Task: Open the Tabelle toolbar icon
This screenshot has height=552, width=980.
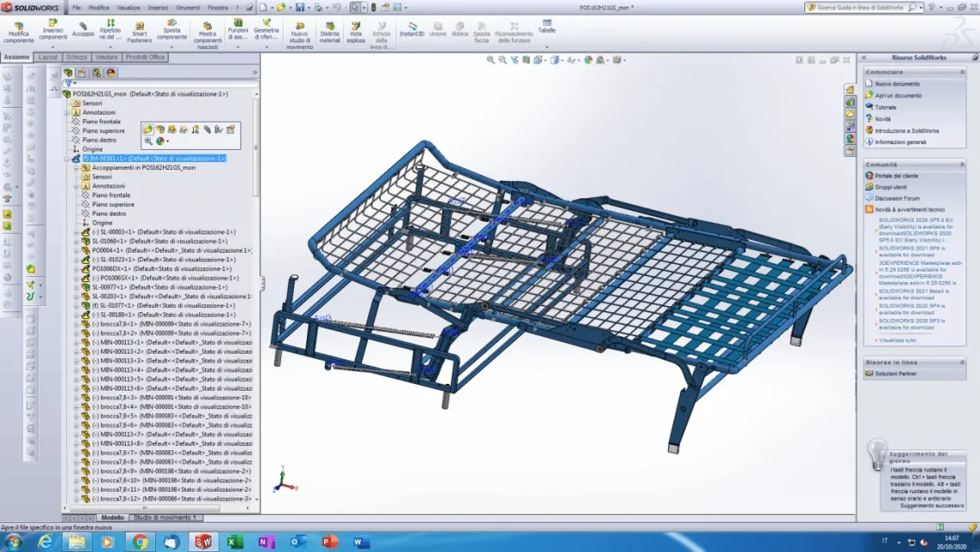Action: point(546,26)
